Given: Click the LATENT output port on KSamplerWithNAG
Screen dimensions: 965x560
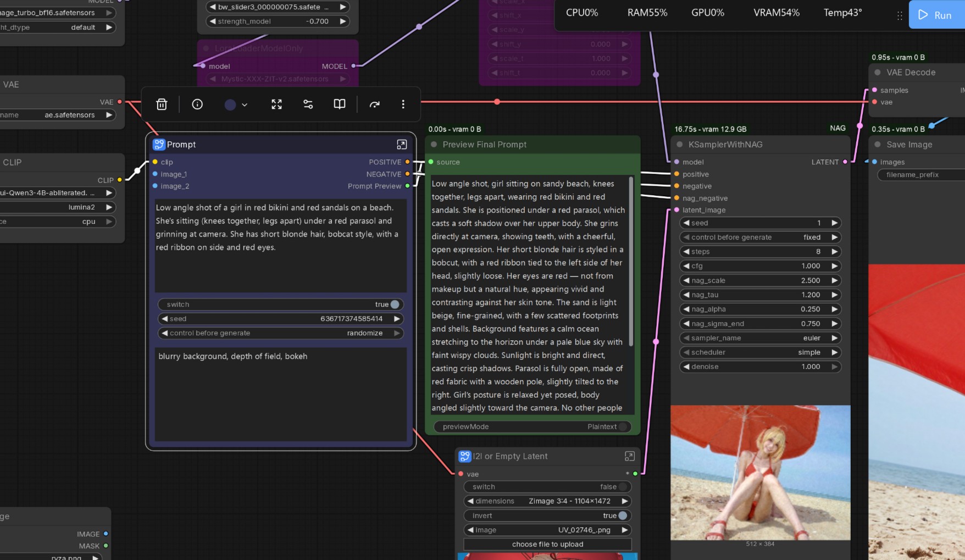Looking at the screenshot, I should coord(845,162).
